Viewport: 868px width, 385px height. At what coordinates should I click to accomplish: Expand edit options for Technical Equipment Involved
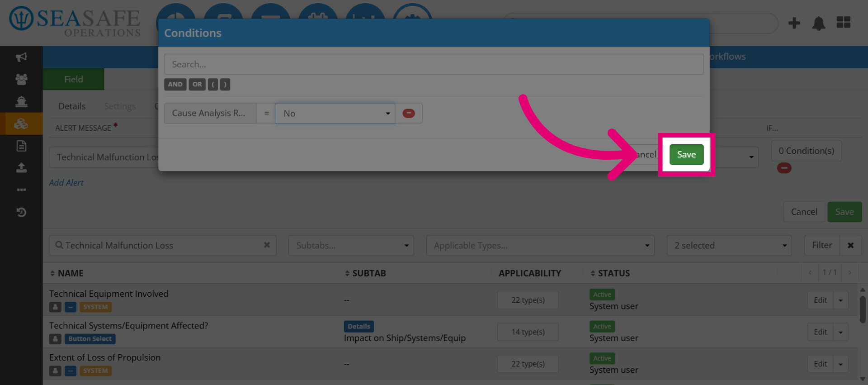pyautogui.click(x=840, y=300)
